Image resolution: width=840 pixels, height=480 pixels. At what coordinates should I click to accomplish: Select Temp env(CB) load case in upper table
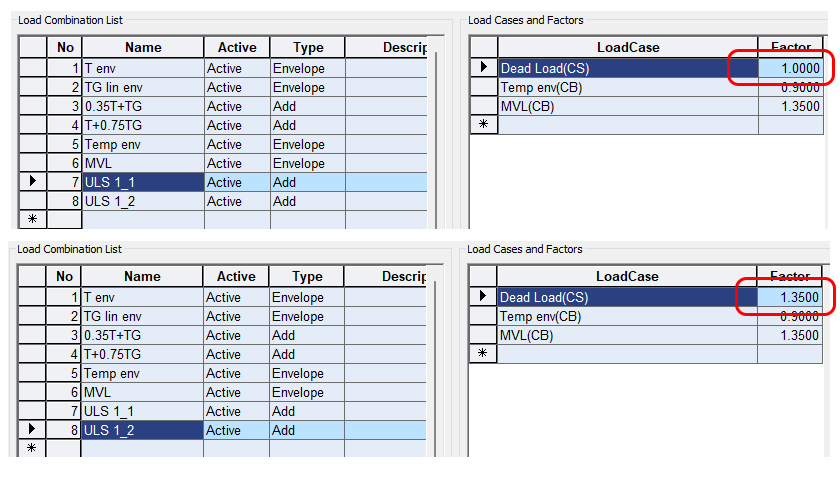[627, 87]
